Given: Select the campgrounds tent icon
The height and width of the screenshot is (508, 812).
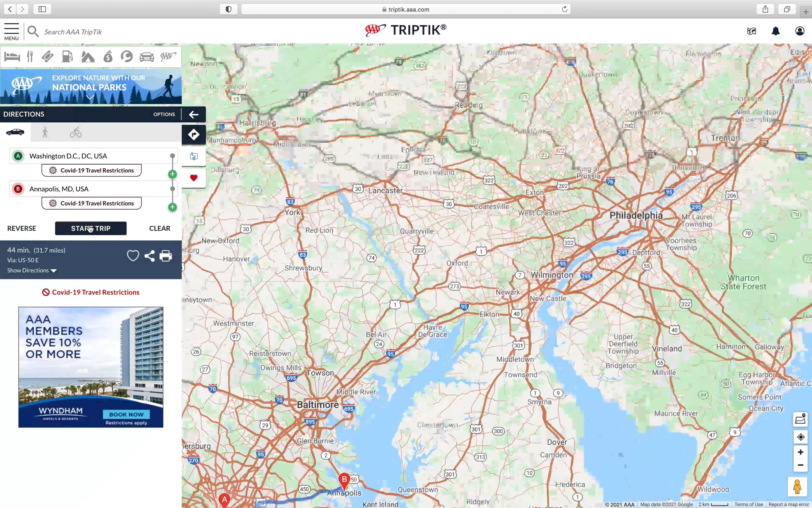Looking at the screenshot, I should click(88, 57).
